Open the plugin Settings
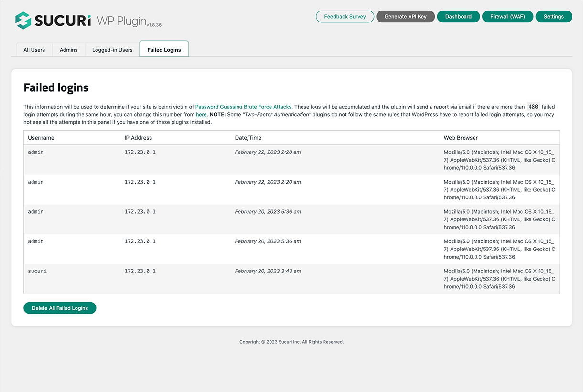The height and width of the screenshot is (392, 583). 553,16
